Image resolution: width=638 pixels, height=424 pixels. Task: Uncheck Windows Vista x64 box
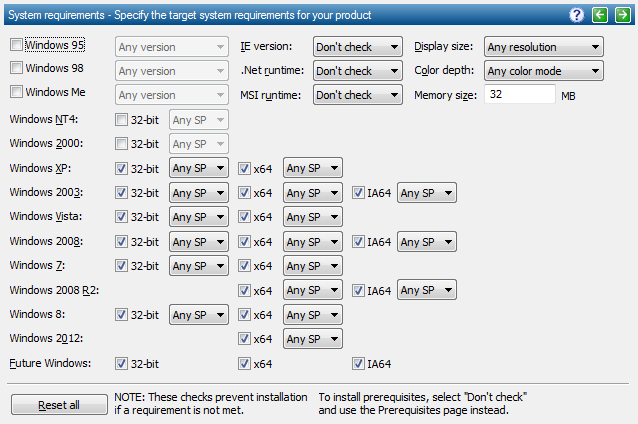[x=244, y=216]
